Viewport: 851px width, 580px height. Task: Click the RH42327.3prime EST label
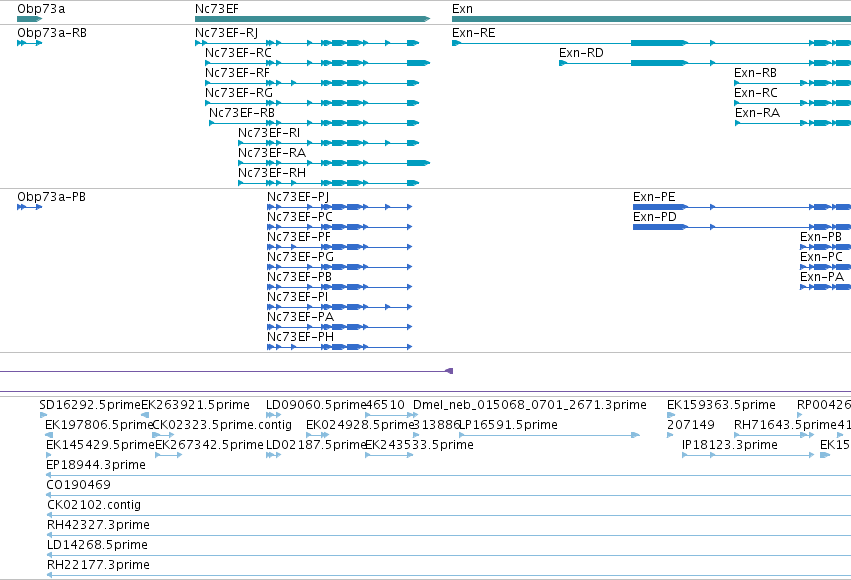pyautogui.click(x=98, y=525)
